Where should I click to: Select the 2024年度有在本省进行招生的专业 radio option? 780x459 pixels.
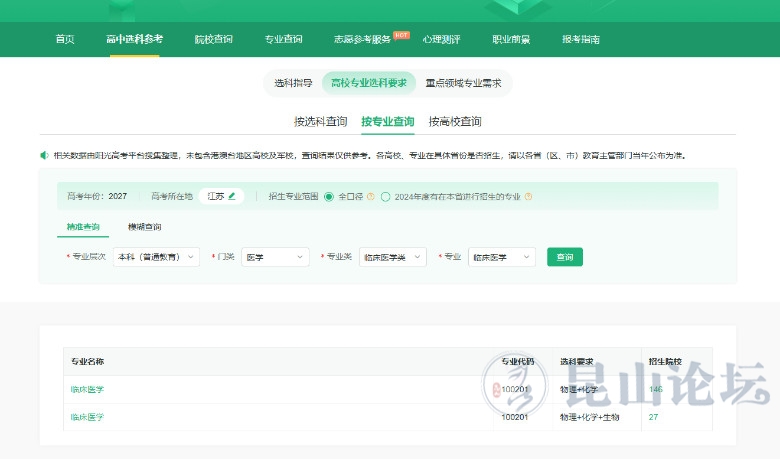coord(386,196)
